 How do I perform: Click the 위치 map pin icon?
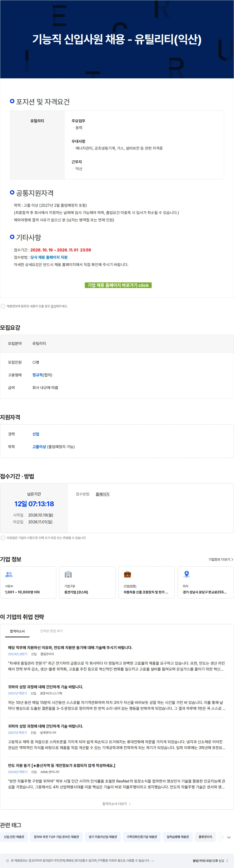tap(186, 575)
